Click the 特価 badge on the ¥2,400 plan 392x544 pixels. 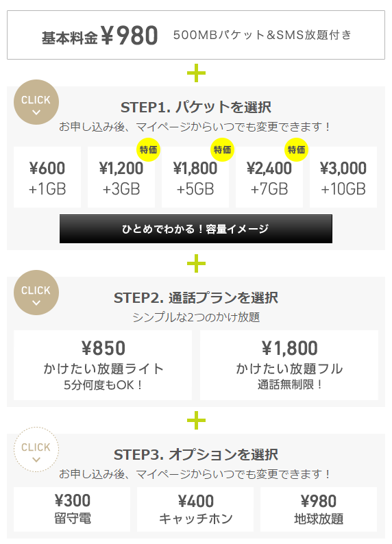(x=296, y=149)
